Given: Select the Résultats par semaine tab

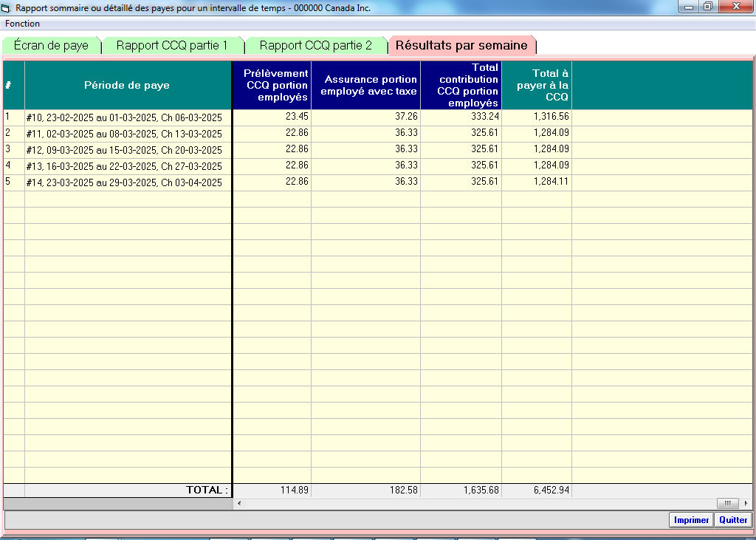Looking at the screenshot, I should [x=461, y=46].
